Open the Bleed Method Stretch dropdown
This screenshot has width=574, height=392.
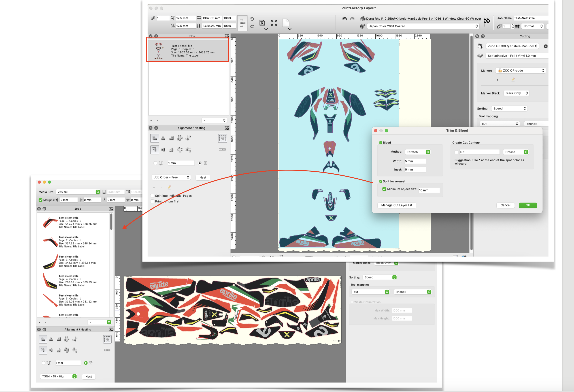[x=418, y=152]
